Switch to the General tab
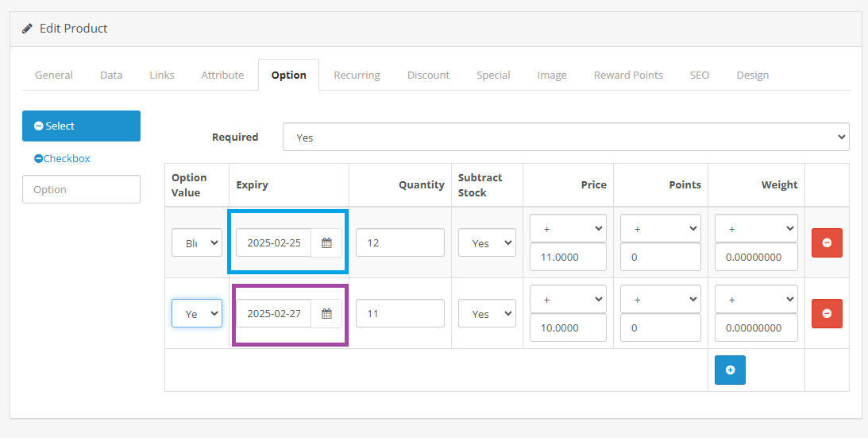 pyautogui.click(x=54, y=75)
